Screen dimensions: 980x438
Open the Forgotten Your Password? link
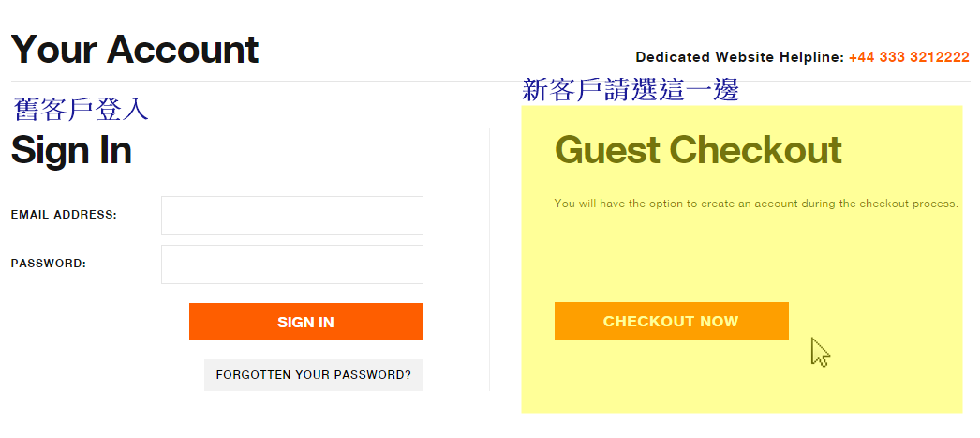pyautogui.click(x=314, y=375)
